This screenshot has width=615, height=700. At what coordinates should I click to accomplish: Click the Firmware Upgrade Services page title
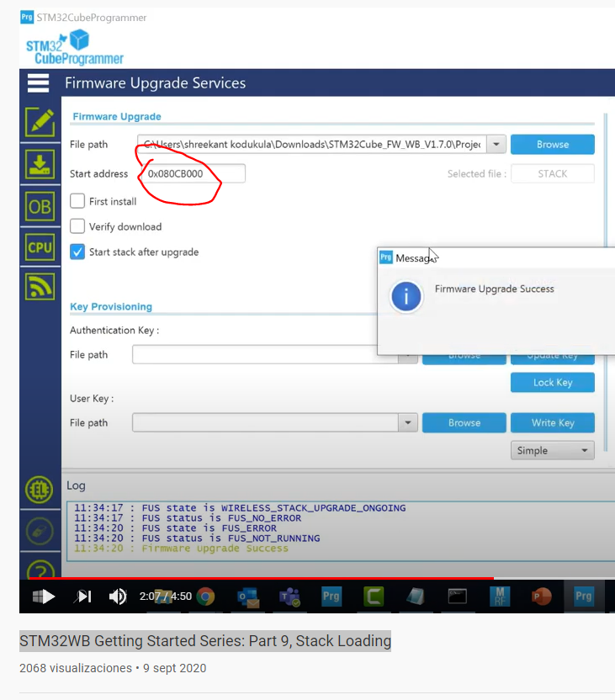(x=156, y=83)
